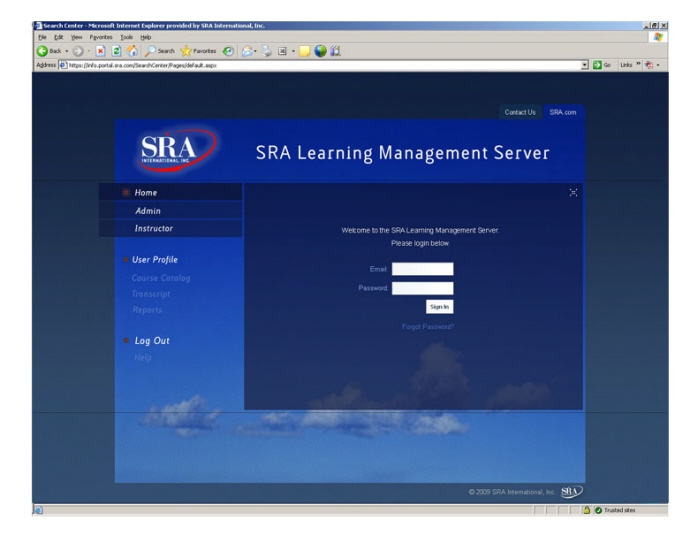Open the Forward history dropdown arrow
Viewport: 700px width, 541px height.
point(88,51)
